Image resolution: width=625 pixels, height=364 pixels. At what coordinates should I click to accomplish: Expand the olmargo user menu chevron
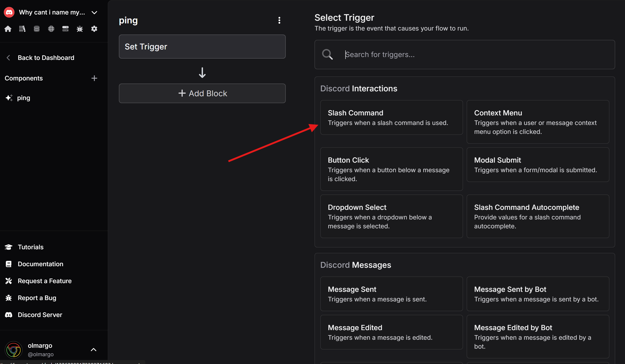93,350
